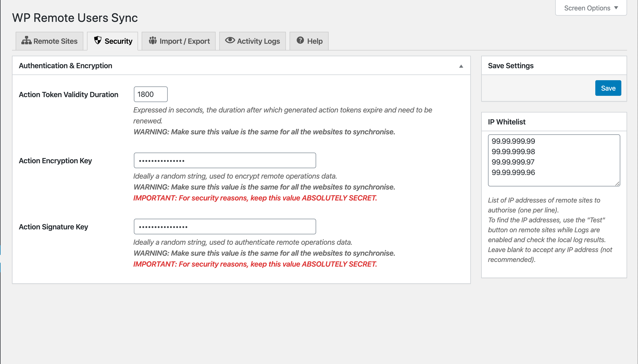Viewport: 638px width, 364px height.
Task: Click the Authentication & Encryption heading
Action: coord(65,66)
